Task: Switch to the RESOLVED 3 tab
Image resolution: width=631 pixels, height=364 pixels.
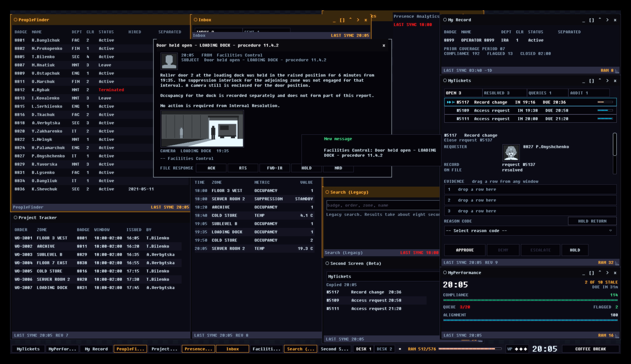Action: [x=504, y=93]
